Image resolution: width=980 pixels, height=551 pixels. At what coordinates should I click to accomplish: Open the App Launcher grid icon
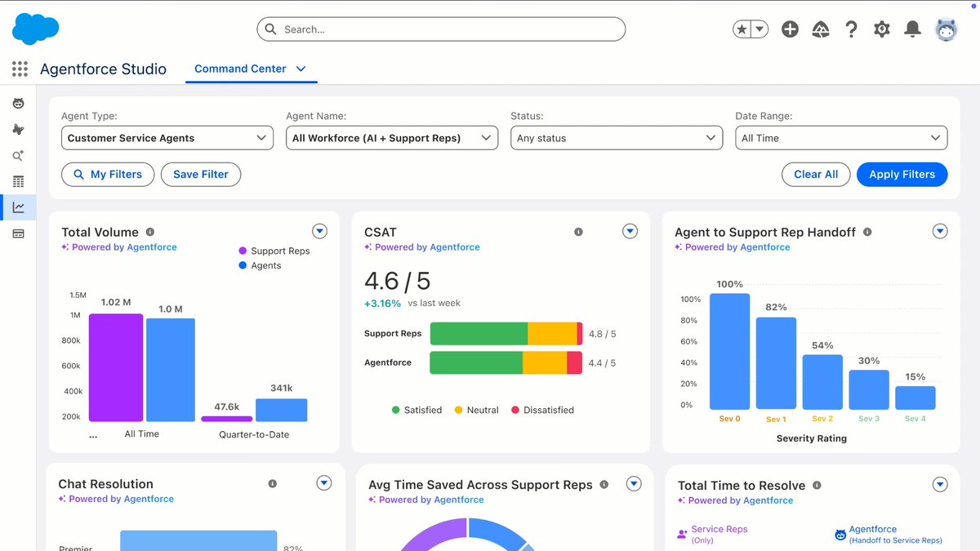pos(20,69)
